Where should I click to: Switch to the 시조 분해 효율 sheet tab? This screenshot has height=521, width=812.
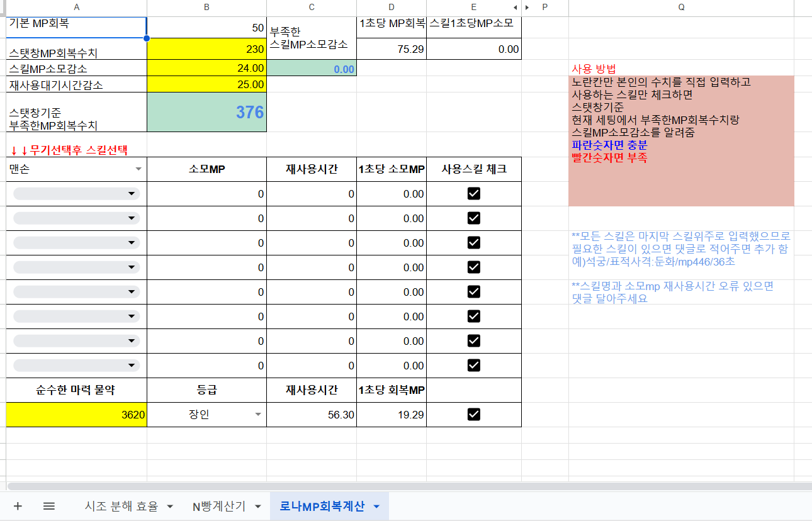coord(121,507)
